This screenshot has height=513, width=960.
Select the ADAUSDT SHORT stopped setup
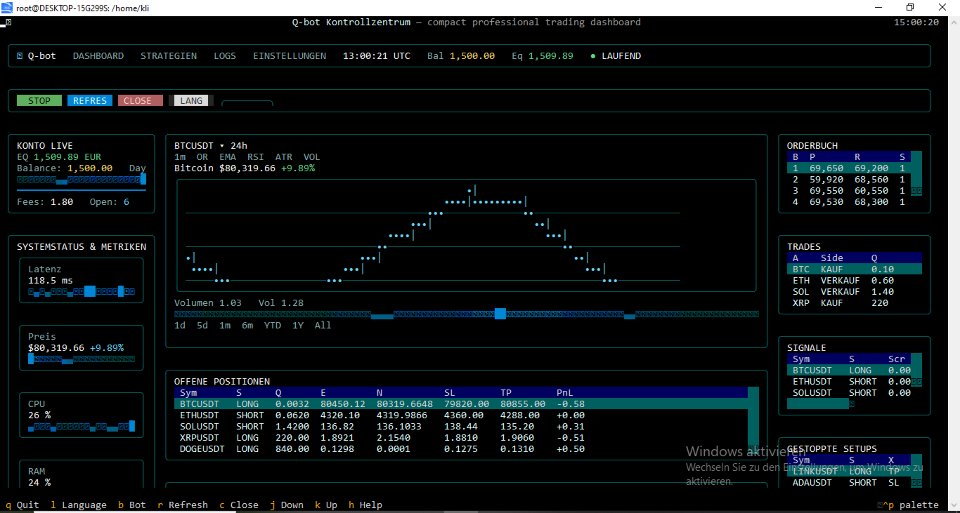point(849,482)
